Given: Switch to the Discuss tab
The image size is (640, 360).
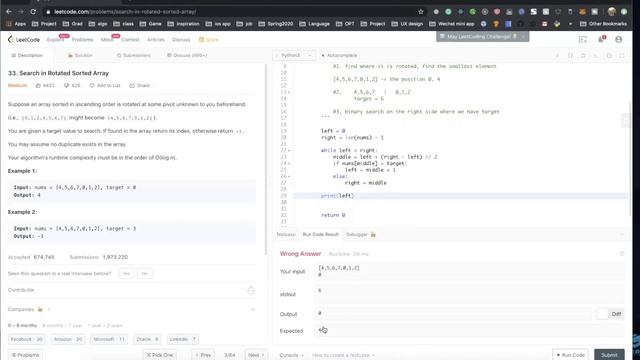Looking at the screenshot, I should point(187,56).
